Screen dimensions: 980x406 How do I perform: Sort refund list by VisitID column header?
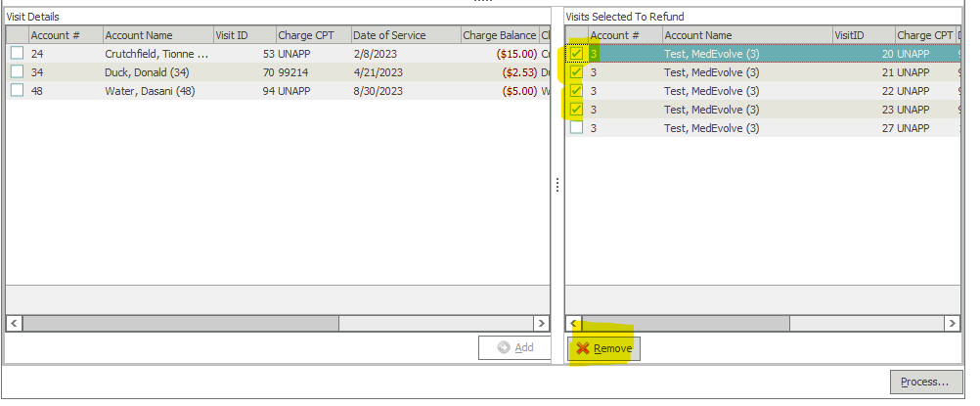coord(861,35)
